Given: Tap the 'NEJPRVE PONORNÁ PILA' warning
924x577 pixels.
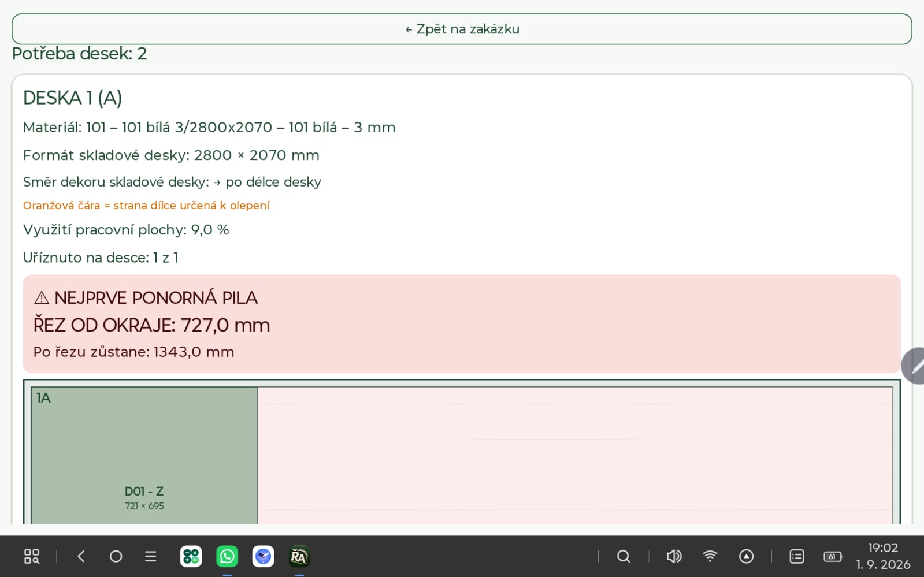Looking at the screenshot, I should [146, 298].
